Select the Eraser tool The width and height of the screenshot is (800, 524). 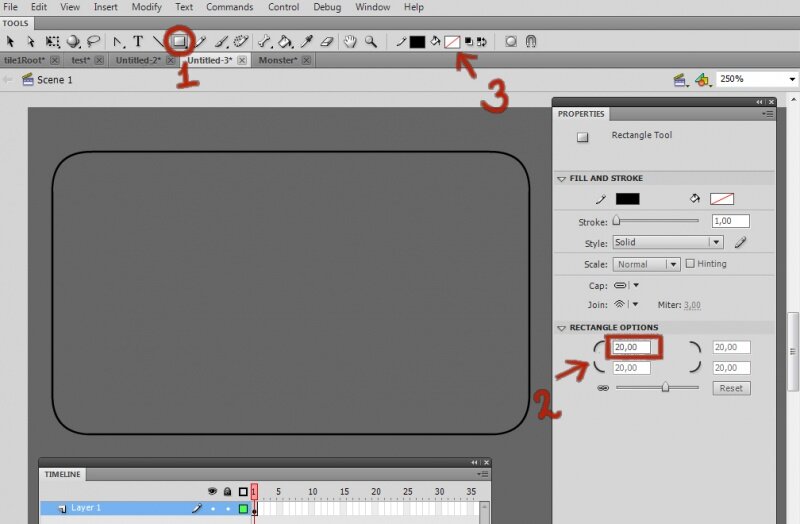click(x=327, y=42)
